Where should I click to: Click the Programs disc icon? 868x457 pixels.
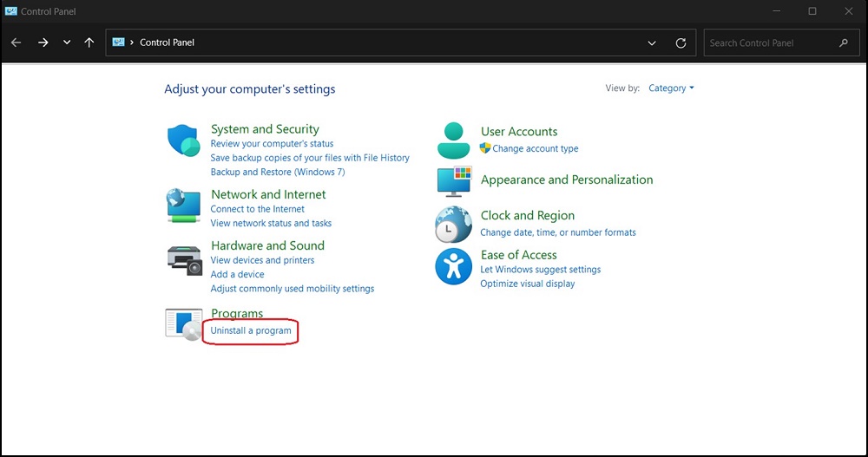pyautogui.click(x=184, y=324)
